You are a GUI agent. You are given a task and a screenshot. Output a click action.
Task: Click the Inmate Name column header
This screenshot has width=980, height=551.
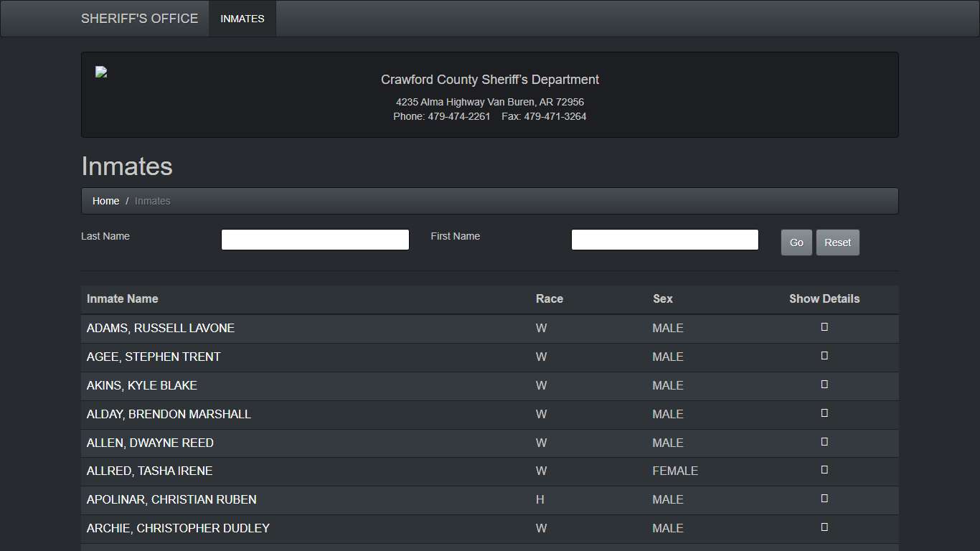coord(123,299)
